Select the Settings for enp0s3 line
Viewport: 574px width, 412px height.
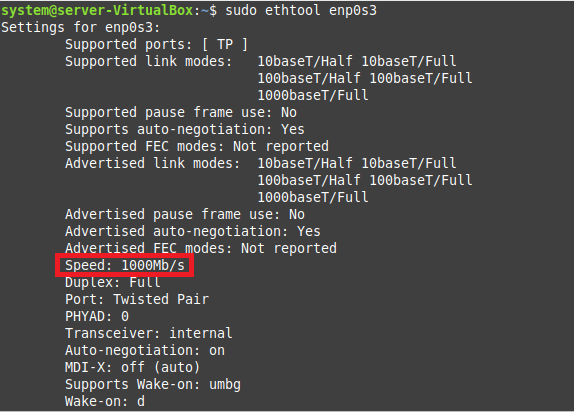81,27
